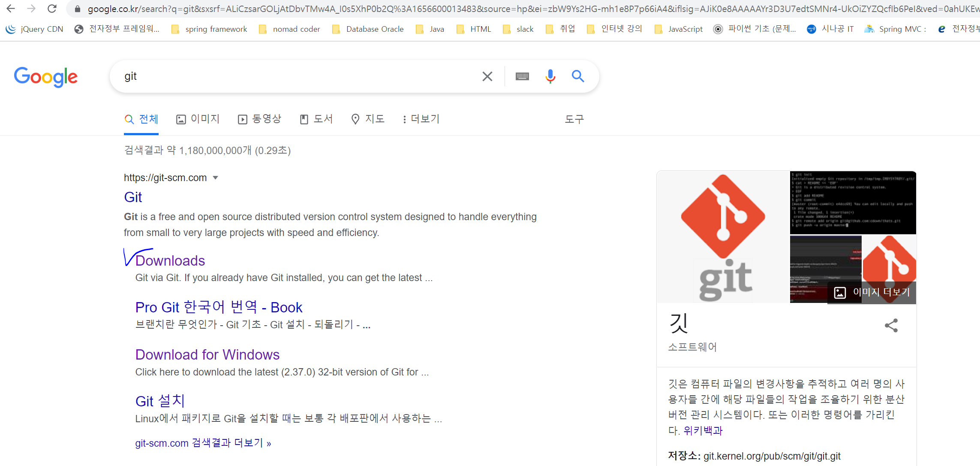Expand git-scm.com URL dropdown arrow
Viewport: 980px width, 466px height.
coord(216,178)
